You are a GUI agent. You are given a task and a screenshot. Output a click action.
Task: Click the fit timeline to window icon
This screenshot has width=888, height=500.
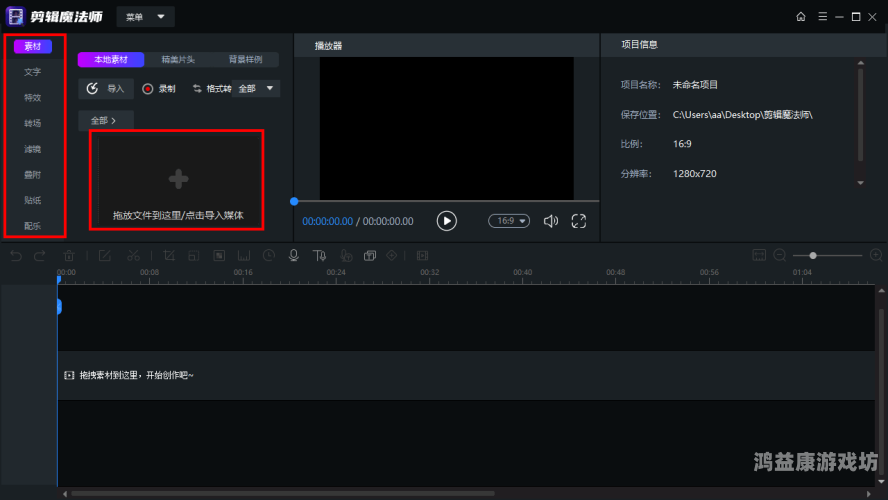[x=759, y=255]
